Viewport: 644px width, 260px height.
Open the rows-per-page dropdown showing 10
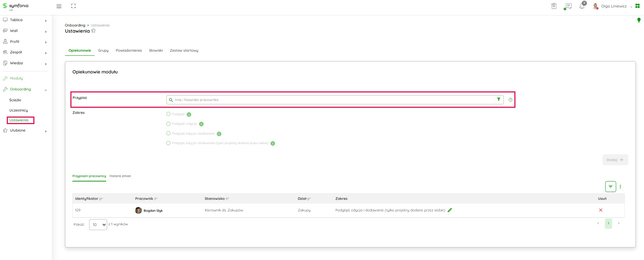click(98, 225)
